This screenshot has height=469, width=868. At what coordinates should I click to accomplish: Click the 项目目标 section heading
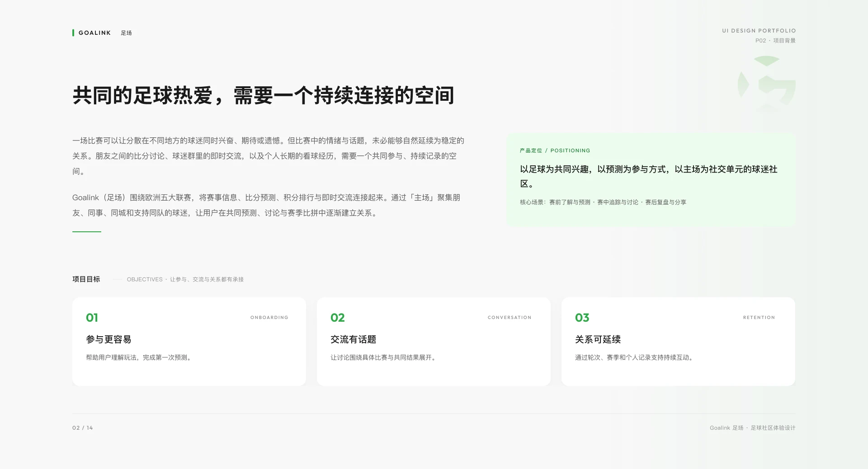coord(86,279)
